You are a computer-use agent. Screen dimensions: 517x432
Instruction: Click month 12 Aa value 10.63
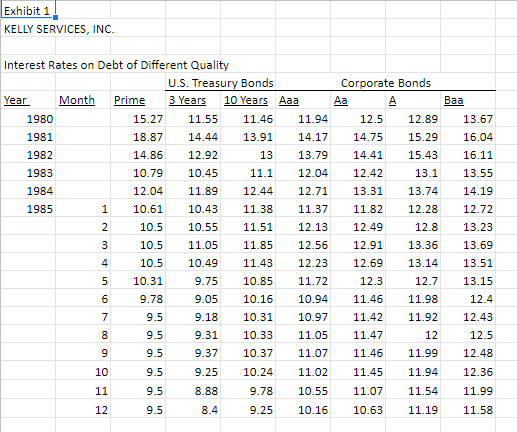click(358, 409)
